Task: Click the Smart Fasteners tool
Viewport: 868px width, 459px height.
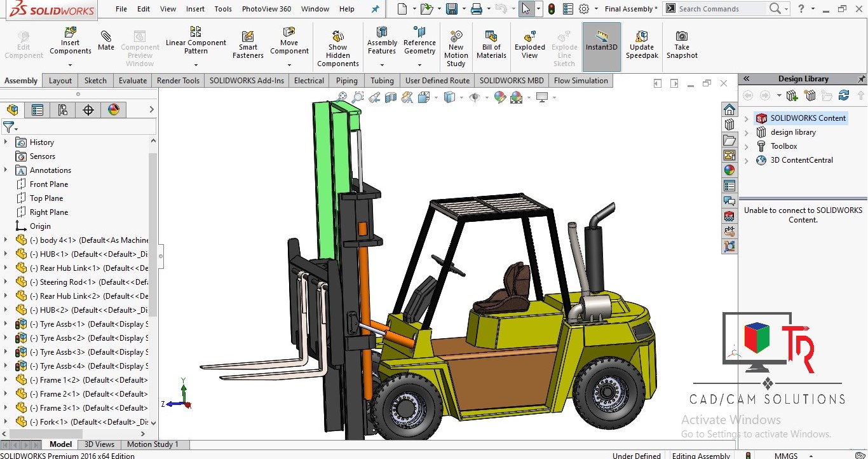Action: click(248, 45)
